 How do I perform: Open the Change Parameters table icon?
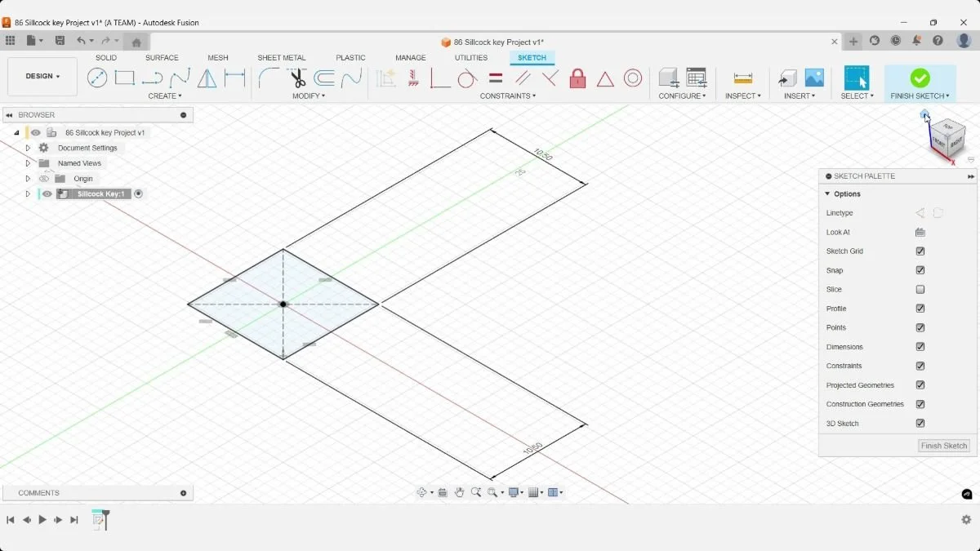(x=696, y=78)
